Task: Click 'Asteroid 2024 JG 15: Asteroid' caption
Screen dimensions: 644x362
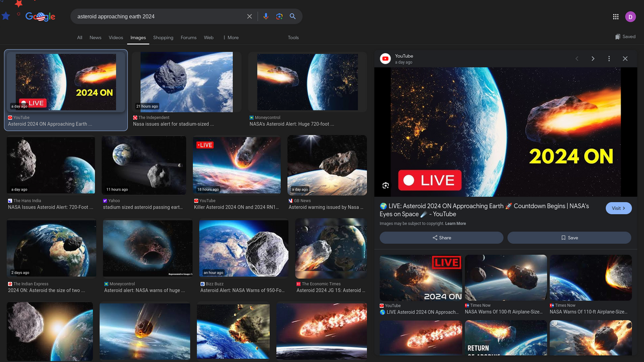Action: (x=331, y=291)
